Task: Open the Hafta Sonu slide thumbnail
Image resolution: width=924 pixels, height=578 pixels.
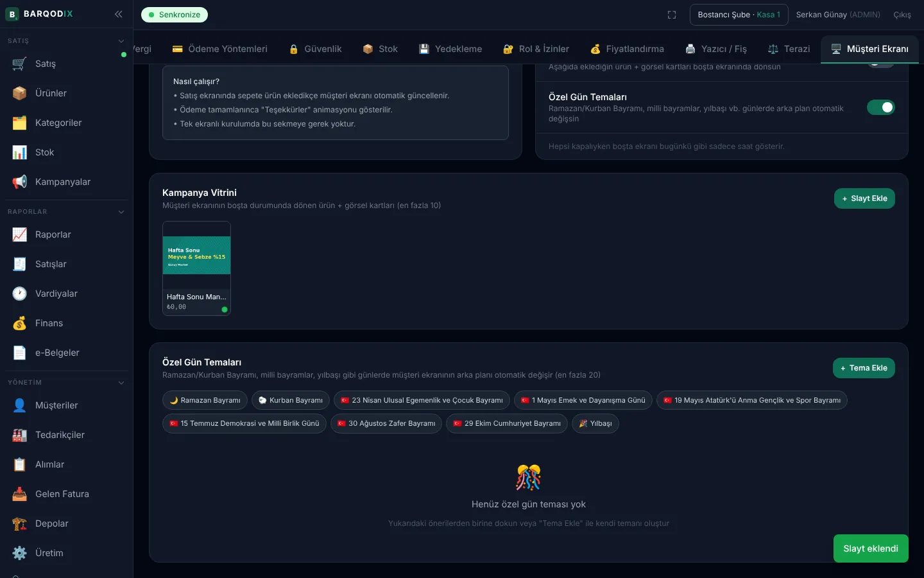Action: point(196,268)
